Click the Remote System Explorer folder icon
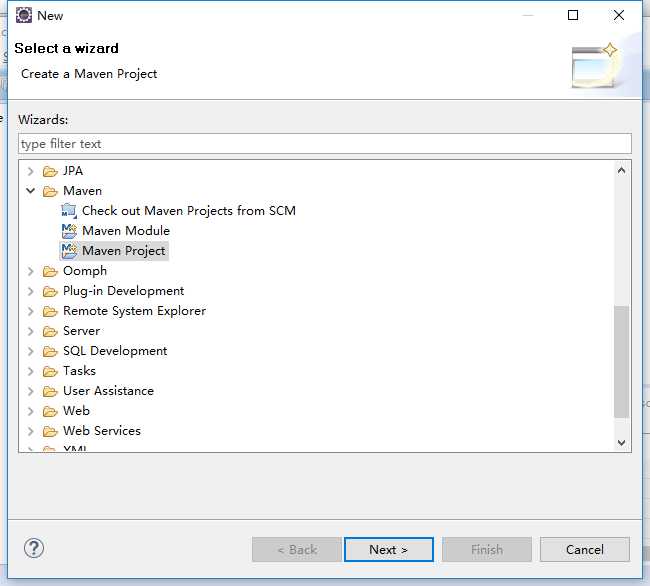This screenshot has width=650, height=586. [50, 311]
